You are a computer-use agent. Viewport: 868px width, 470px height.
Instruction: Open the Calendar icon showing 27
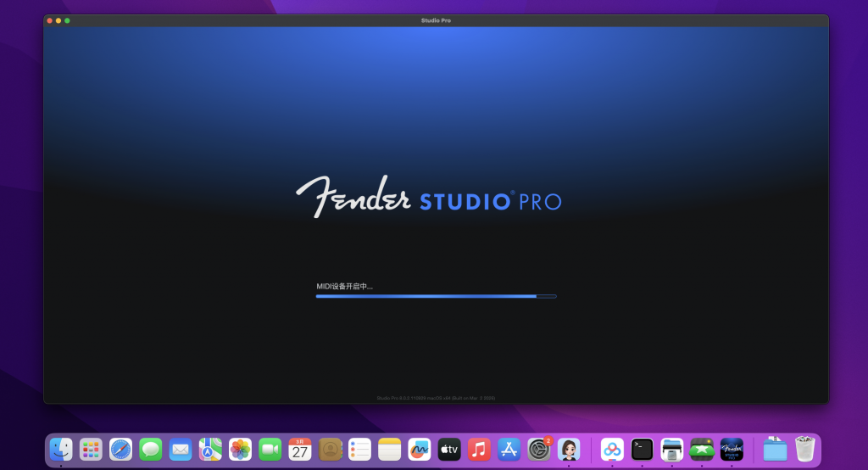pos(300,449)
